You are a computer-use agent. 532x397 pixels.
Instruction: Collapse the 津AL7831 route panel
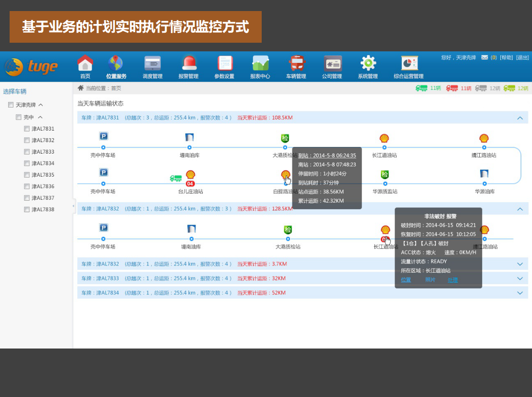pyautogui.click(x=520, y=118)
